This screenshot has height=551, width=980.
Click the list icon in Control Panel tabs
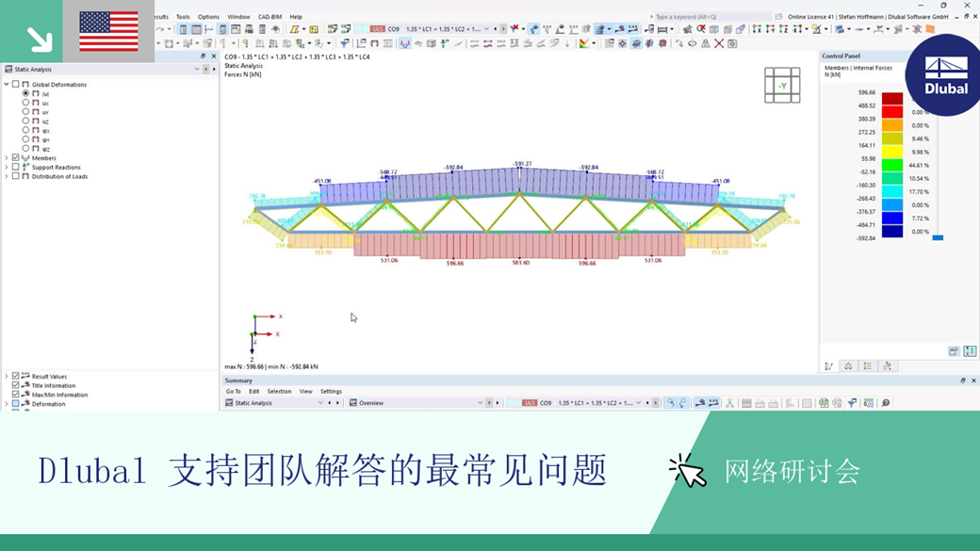pos(868,366)
